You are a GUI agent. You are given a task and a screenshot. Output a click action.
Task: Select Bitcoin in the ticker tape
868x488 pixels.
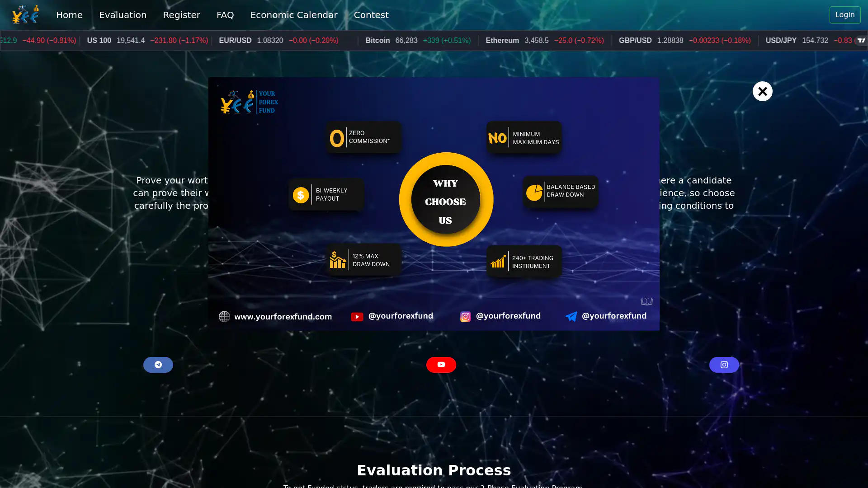(377, 41)
